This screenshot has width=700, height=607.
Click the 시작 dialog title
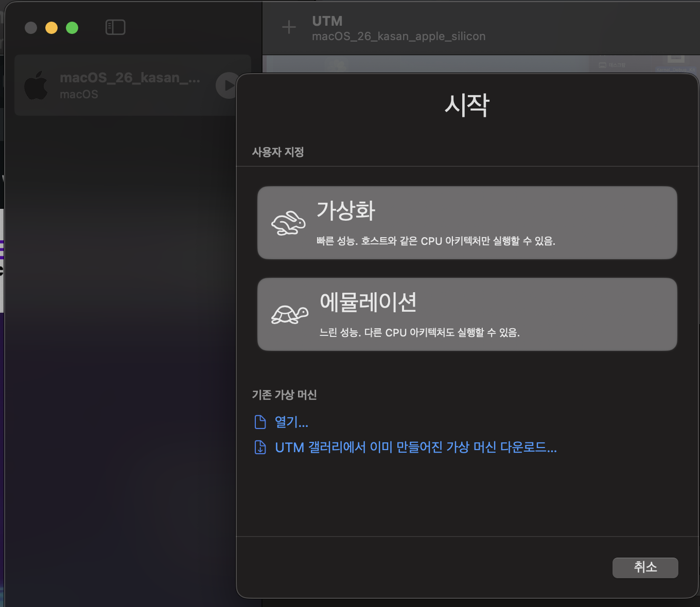[467, 105]
